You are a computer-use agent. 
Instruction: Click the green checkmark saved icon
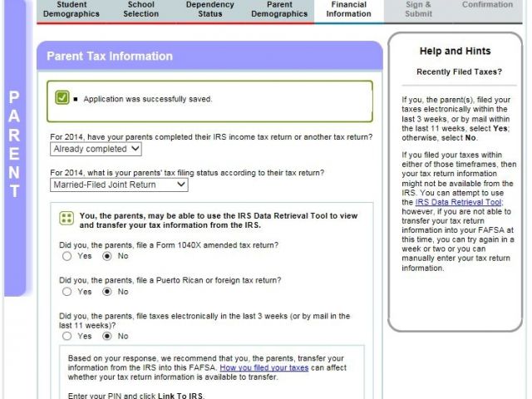(62, 98)
